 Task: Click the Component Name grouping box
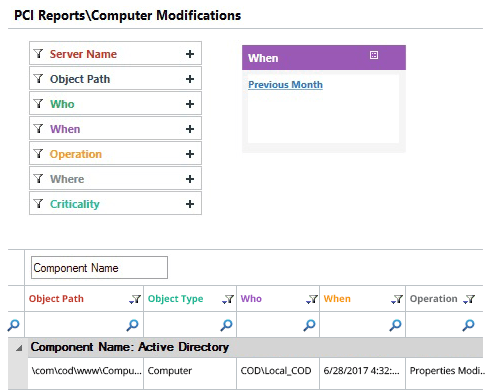point(99,267)
